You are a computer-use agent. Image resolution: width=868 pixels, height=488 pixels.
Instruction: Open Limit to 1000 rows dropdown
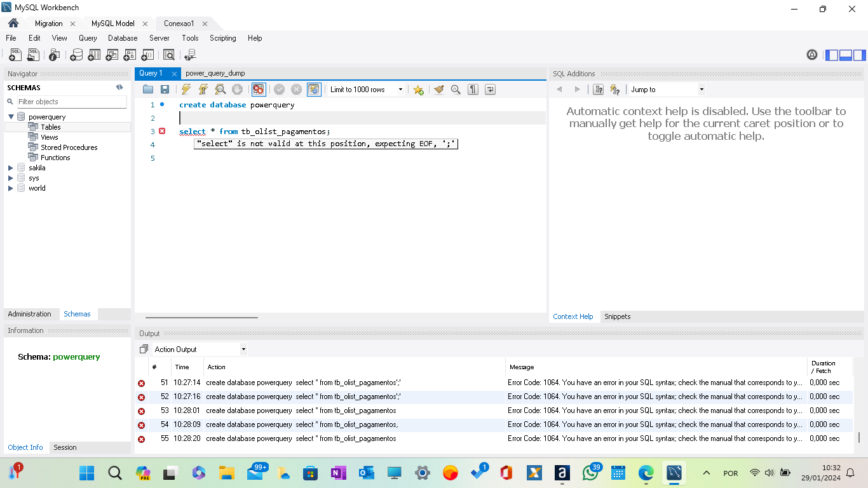click(366, 90)
